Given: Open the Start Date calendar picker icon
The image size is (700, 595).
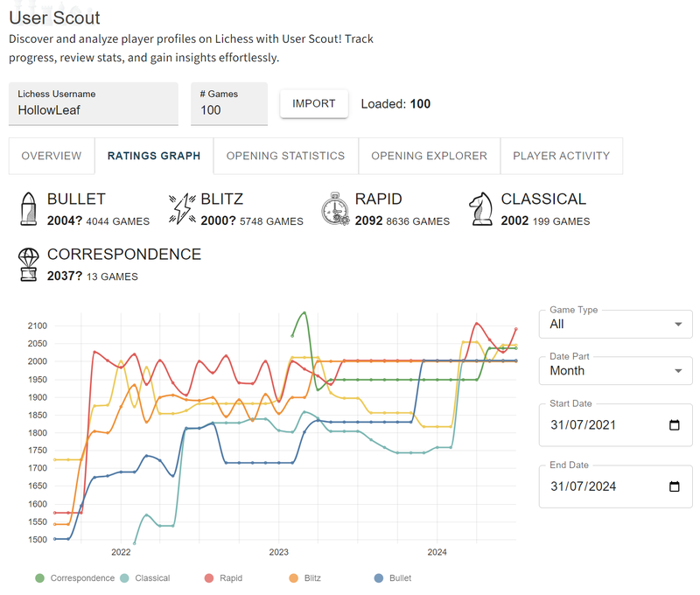Looking at the screenshot, I should (674, 425).
